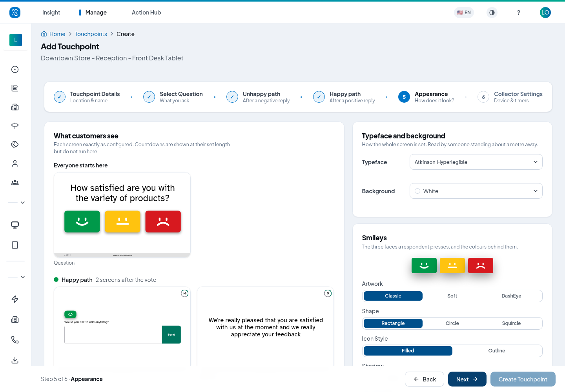565x392 pixels.
Task: Expand the lower collapsed sidebar section chevron
Action: point(23,277)
